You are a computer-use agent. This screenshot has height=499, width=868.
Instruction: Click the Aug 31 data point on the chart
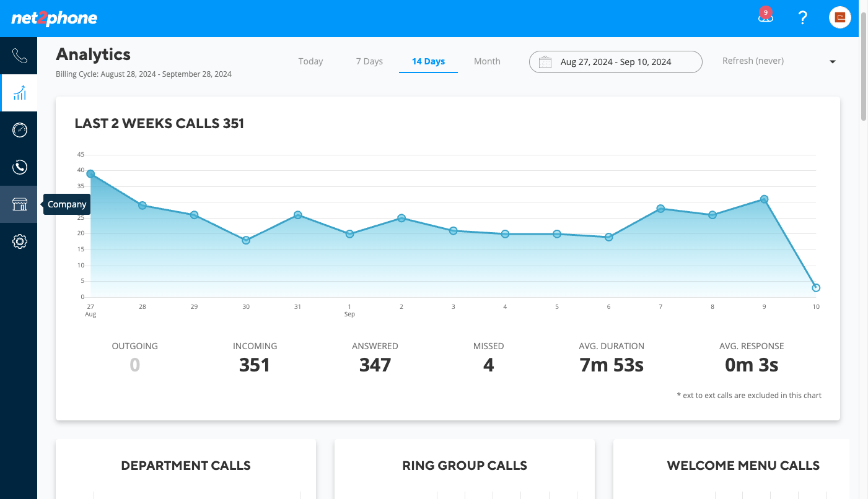298,215
